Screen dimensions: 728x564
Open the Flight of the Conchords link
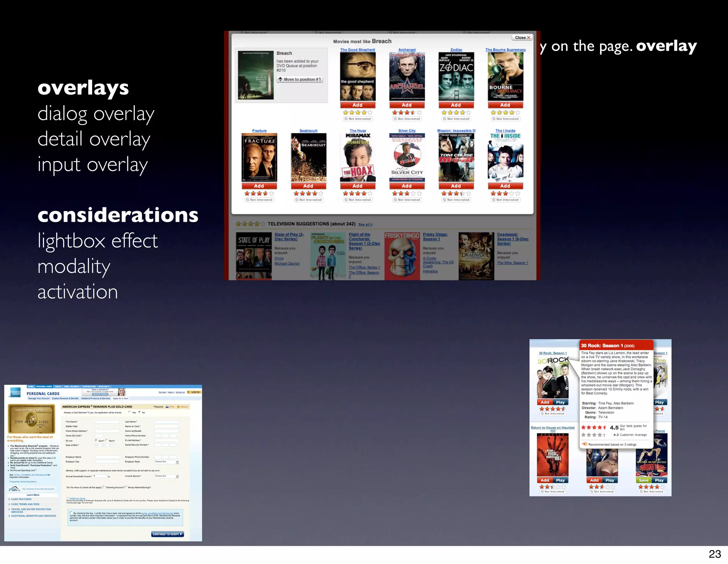click(364, 241)
